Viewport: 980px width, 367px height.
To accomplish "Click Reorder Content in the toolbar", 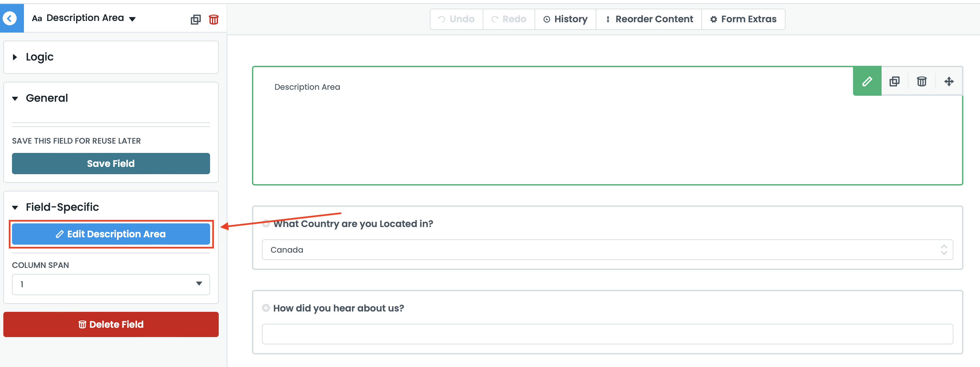I will coord(649,19).
